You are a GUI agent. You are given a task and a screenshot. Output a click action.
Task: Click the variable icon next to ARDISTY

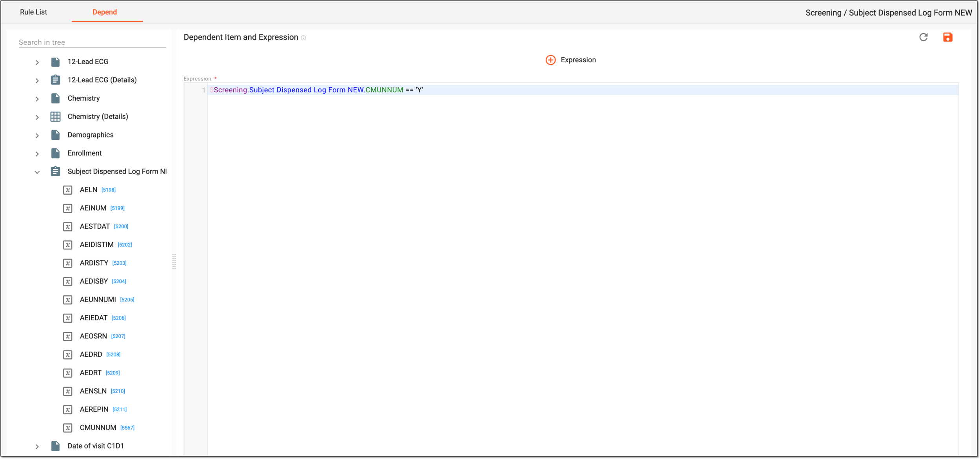[x=68, y=263]
